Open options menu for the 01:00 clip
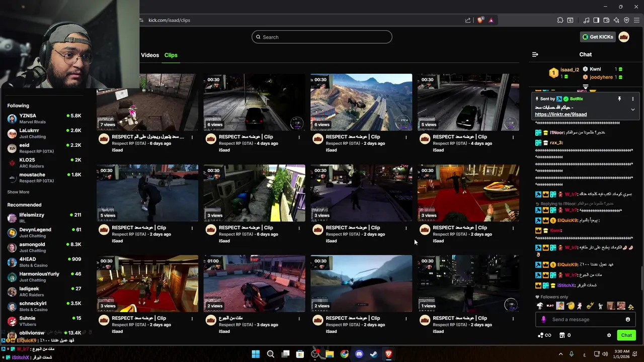 pyautogui.click(x=299, y=319)
